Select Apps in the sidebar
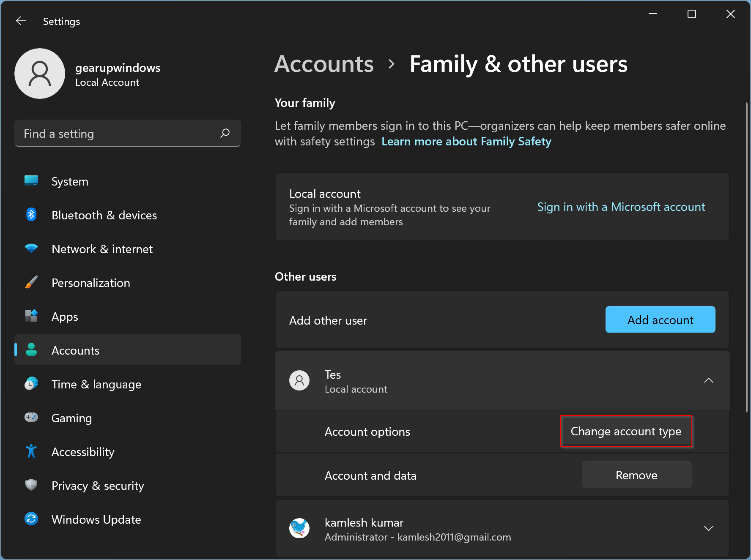 (128, 317)
